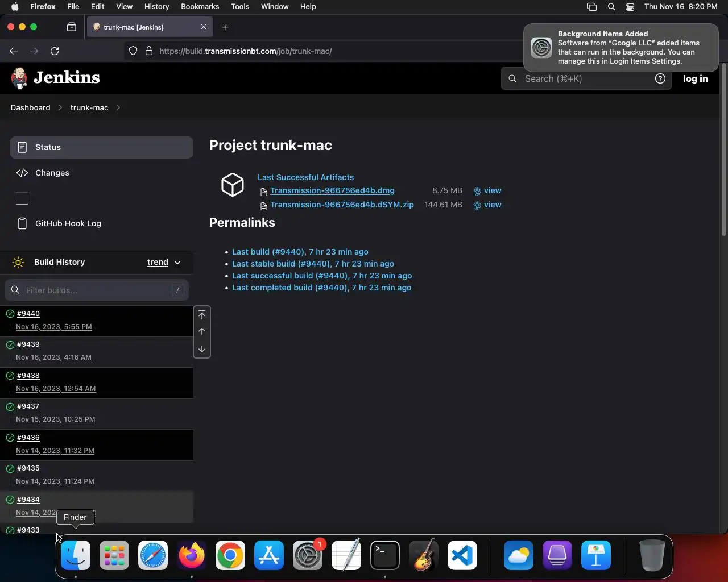Select the trunk-mac [Jenkins] tab
Image resolution: width=728 pixels, height=582 pixels.
click(x=150, y=27)
